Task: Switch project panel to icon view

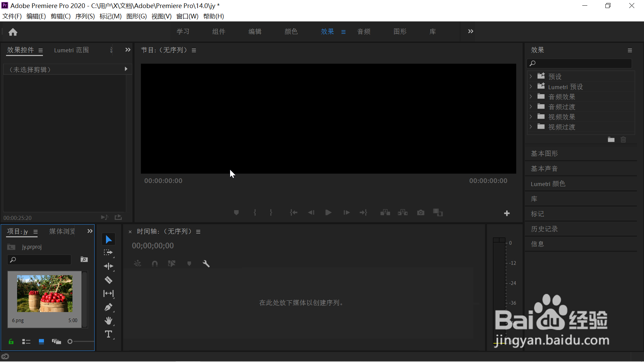Action: pyautogui.click(x=41, y=342)
